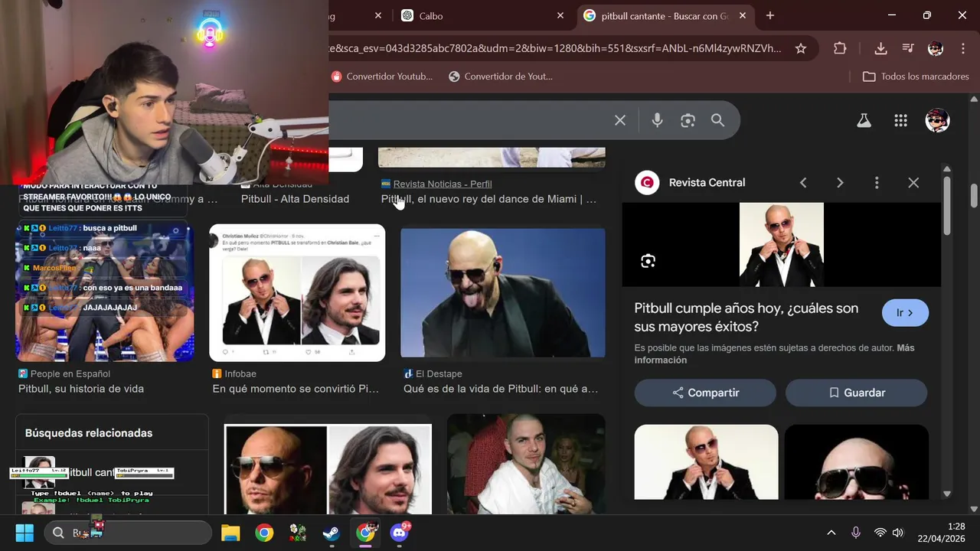Open Google Lens image search icon
Image resolution: width=980 pixels, height=551 pixels.
coord(688,120)
